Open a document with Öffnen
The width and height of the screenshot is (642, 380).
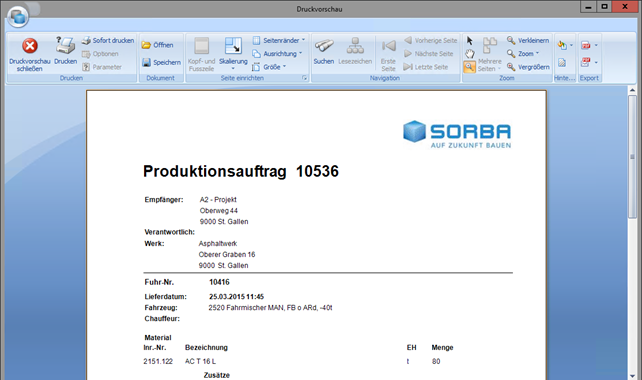click(158, 45)
